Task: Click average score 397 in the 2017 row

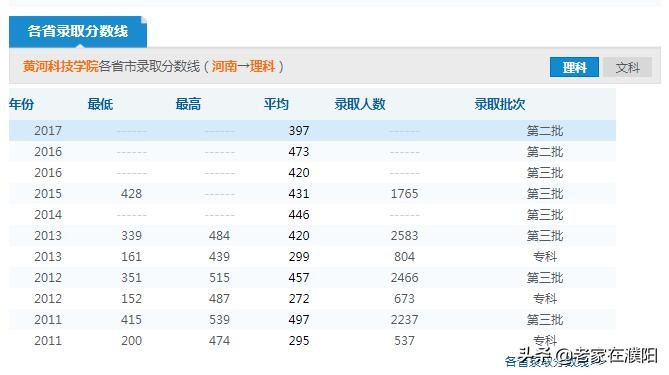Action: tap(299, 131)
